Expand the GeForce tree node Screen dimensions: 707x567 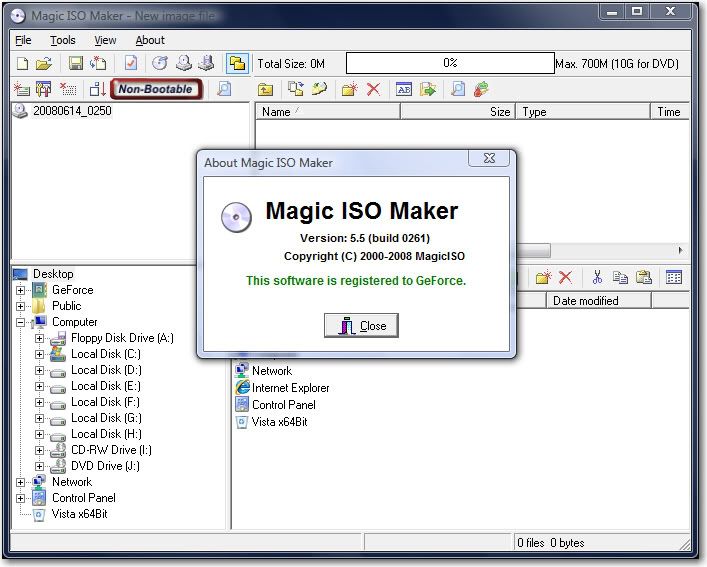coord(20,290)
